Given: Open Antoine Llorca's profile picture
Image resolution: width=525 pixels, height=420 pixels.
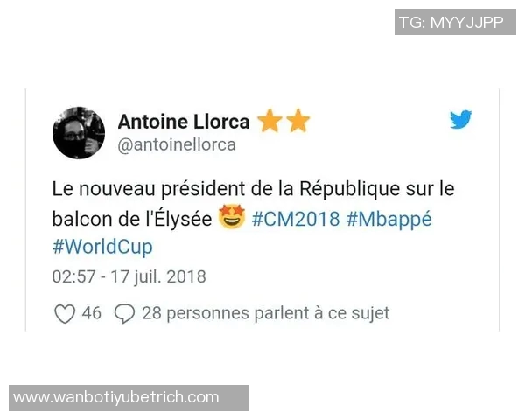Looking at the screenshot, I should pyautogui.click(x=79, y=133).
